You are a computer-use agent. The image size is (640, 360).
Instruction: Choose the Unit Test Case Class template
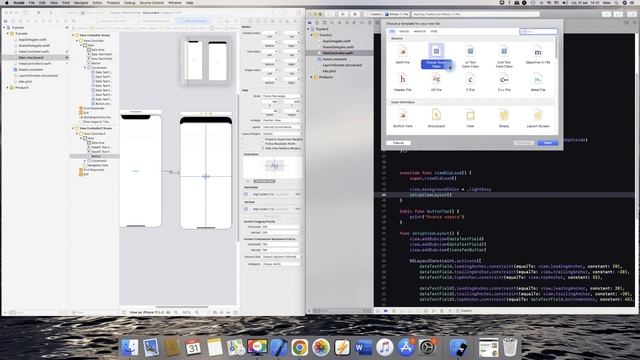click(504, 56)
